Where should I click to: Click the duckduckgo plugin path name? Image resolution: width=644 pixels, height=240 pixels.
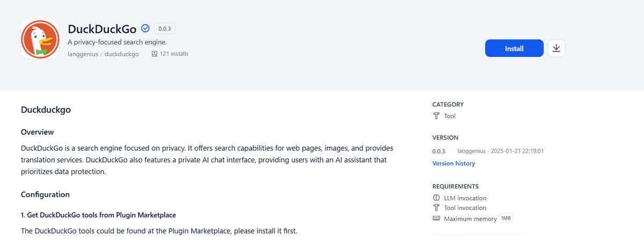pos(122,54)
